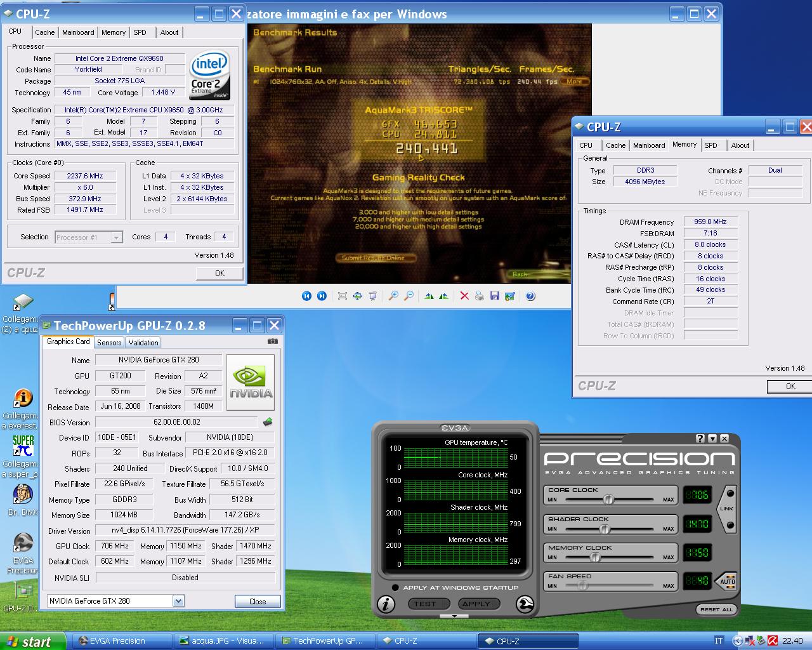The width and height of the screenshot is (812, 650).
Task: Rotate image counterclockwise in picture viewer
Action: 443,296
